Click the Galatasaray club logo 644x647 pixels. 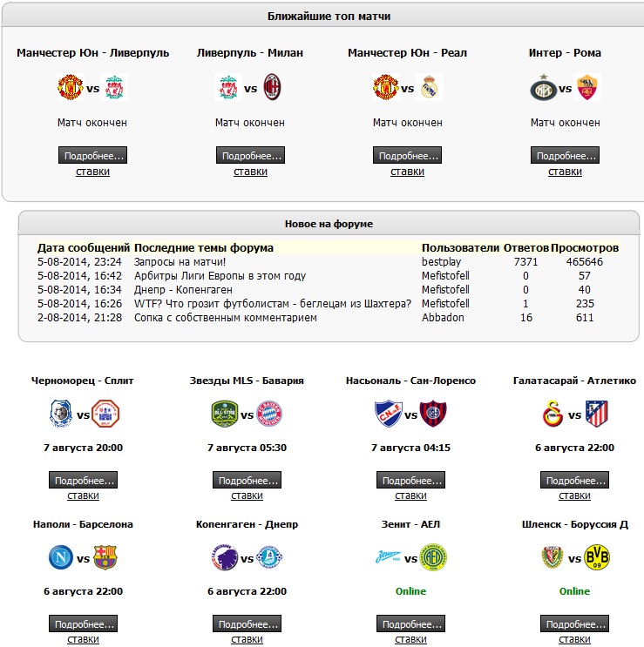(x=552, y=414)
